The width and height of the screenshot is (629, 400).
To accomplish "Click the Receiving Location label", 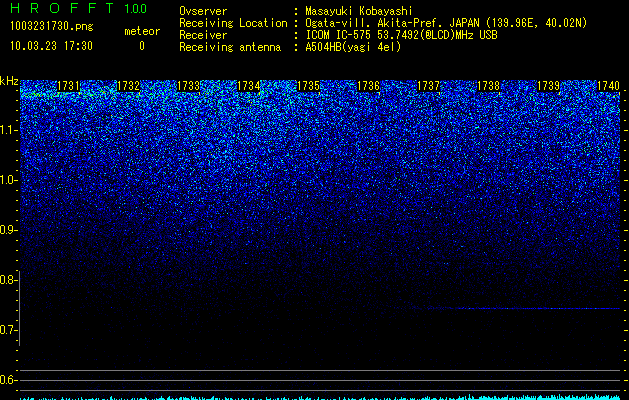I will click(x=233, y=23).
